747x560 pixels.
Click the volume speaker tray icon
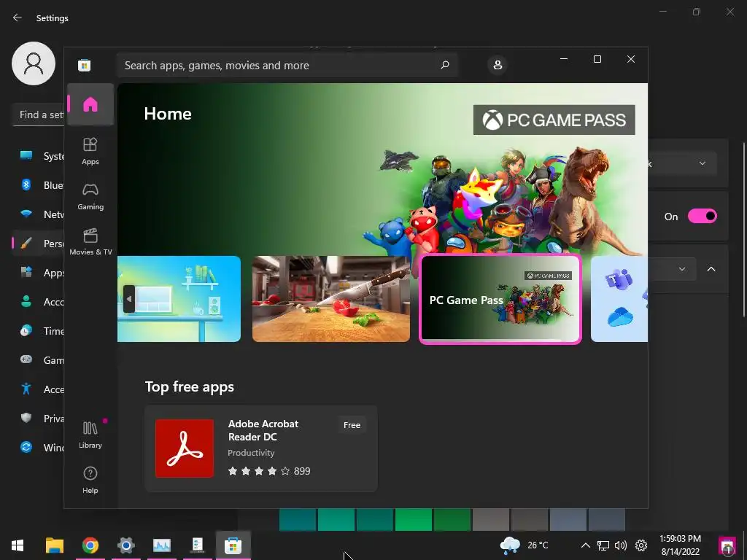pos(621,545)
